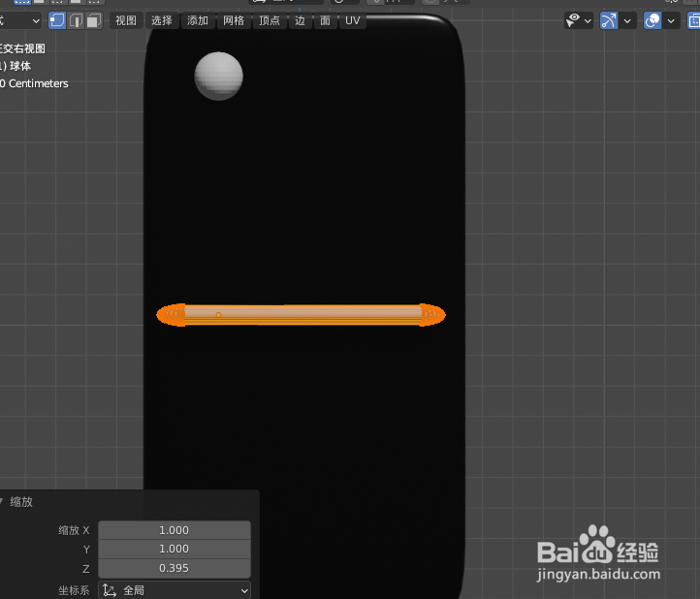Open the 视图 menu
The image size is (700, 599).
126,20
